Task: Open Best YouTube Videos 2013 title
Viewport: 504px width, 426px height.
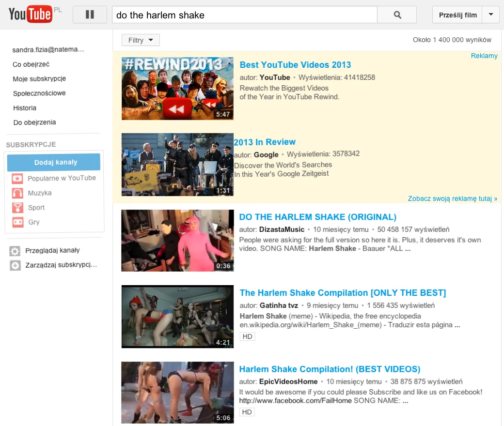Action: (295, 65)
